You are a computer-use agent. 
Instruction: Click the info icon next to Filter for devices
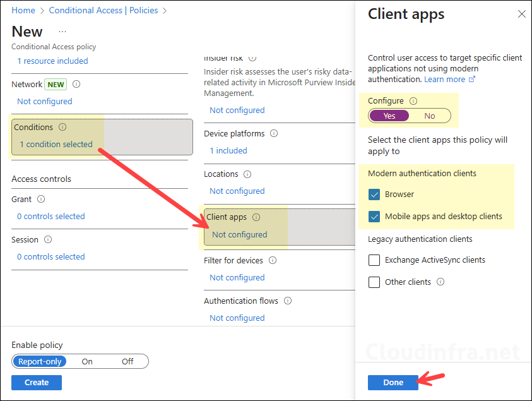(x=272, y=260)
